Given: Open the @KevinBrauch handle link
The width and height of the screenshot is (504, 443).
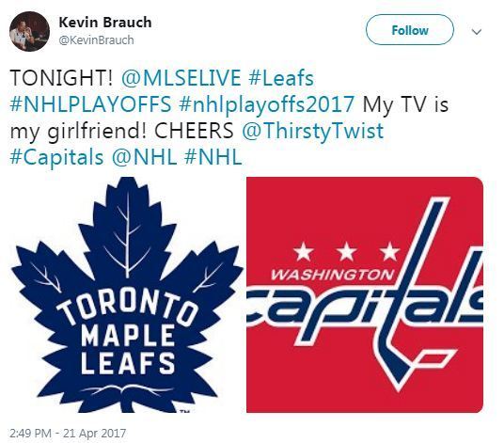Looking at the screenshot, I should (x=97, y=40).
